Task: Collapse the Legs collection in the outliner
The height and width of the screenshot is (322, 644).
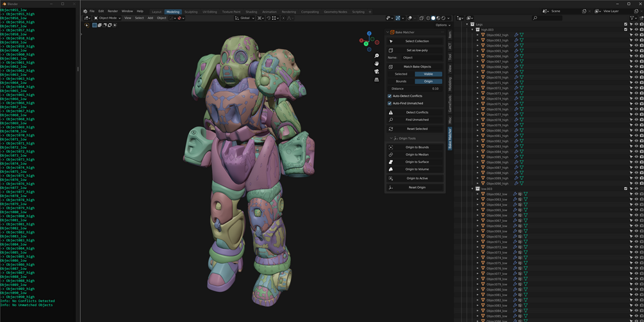Action: coord(468,24)
